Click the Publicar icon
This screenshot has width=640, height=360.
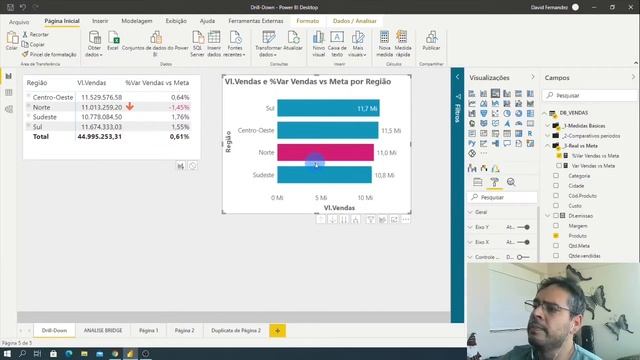pos(431,38)
